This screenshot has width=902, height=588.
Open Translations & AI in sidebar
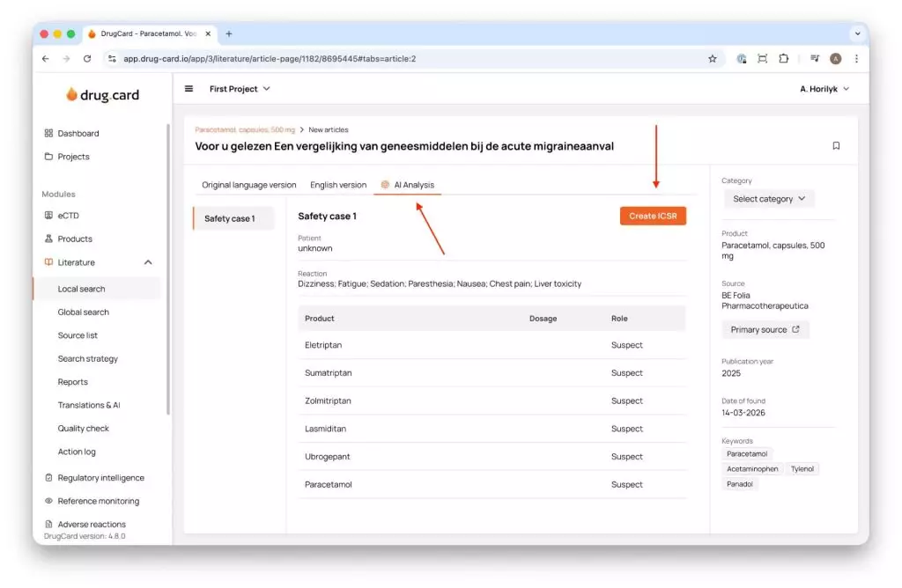tap(89, 405)
